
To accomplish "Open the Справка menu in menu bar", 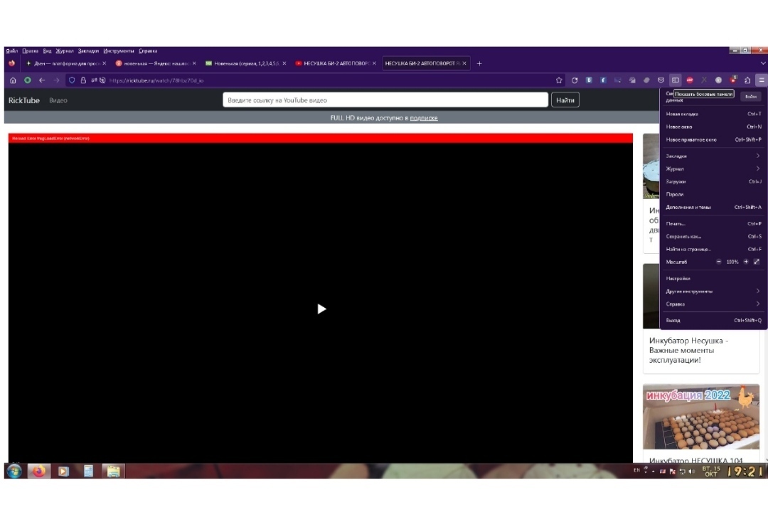I will click(148, 51).
